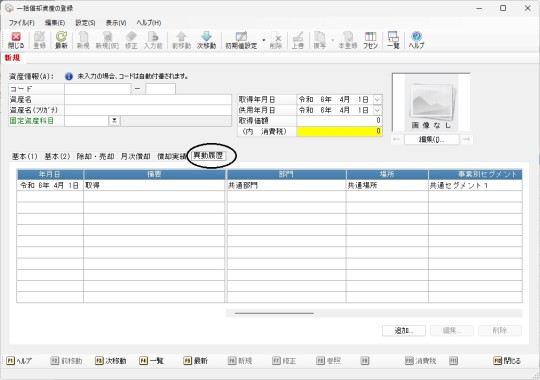Click the 資産名 input field
Image resolution: width=540 pixels, height=380 pixels.
tap(148, 100)
